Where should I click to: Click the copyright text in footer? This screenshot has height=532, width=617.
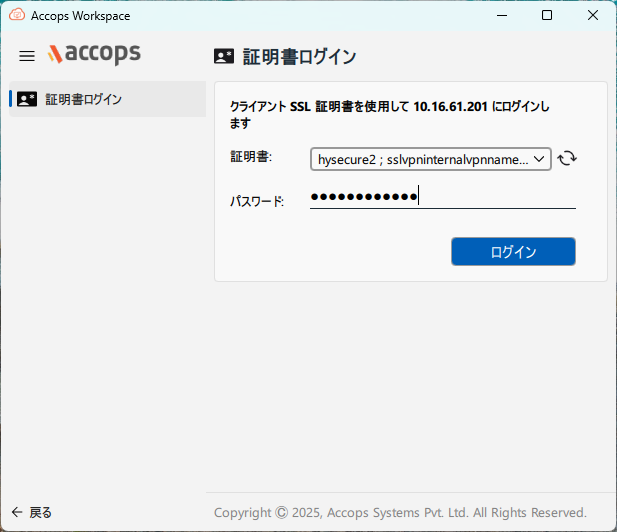(400, 512)
